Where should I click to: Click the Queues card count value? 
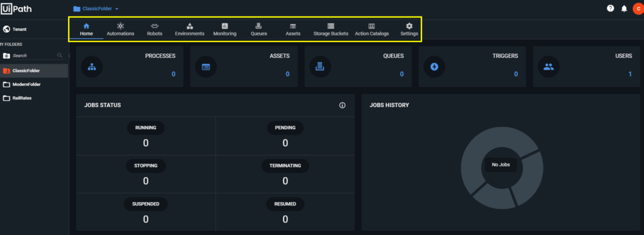(402, 74)
